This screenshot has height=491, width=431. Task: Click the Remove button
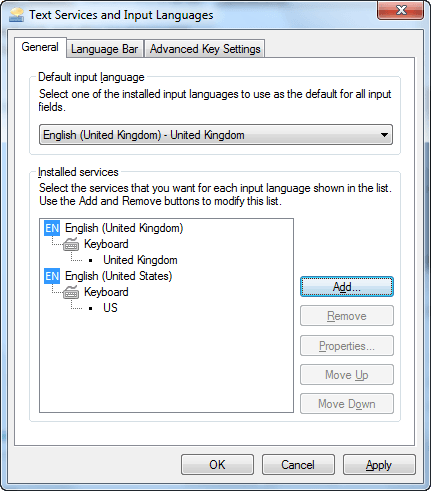click(347, 316)
